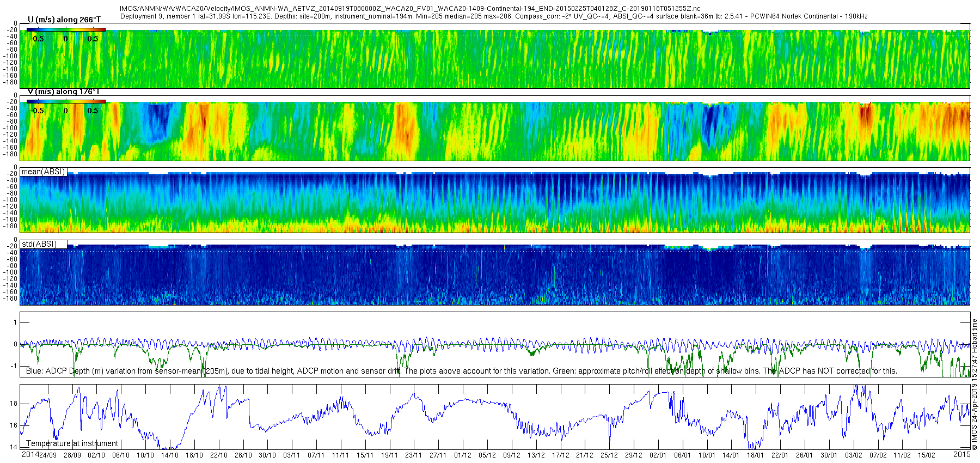Click the '2015' year label on time axis
Image resolution: width=980 pixels, height=463 pixels.
(x=961, y=454)
